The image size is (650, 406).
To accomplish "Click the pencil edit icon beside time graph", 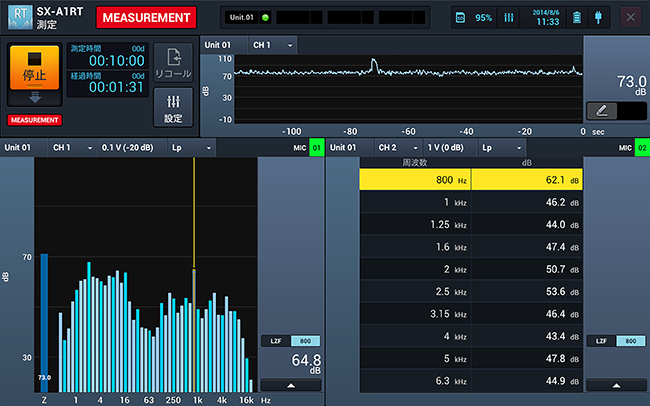I will 602,111.
